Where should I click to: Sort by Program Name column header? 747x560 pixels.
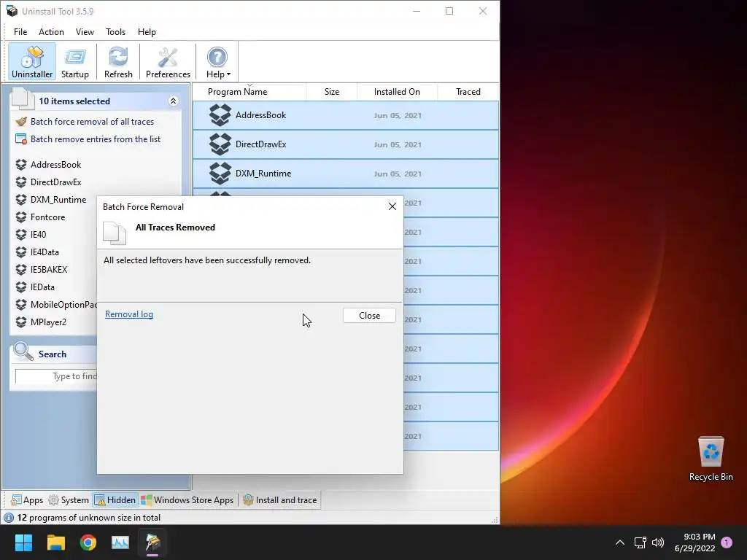237,92
